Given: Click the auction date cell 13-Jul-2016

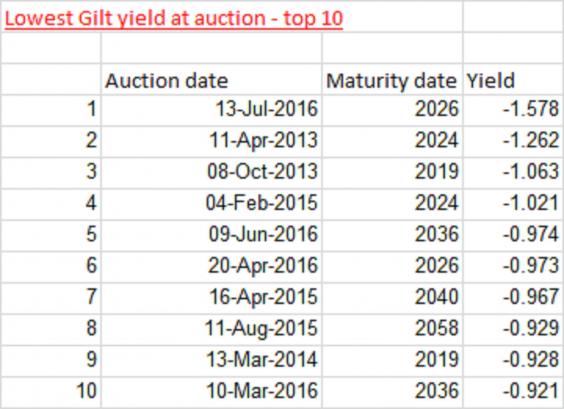Looking at the screenshot, I should [x=212, y=111].
